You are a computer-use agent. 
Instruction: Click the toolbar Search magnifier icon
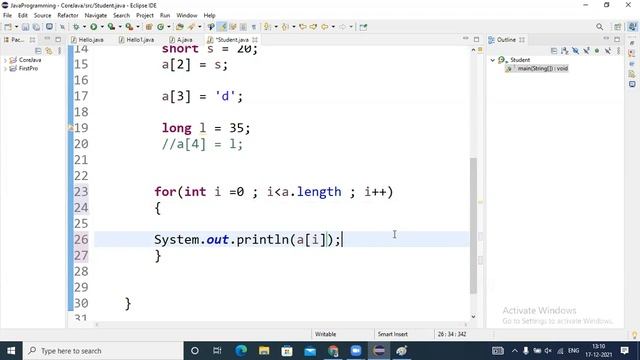click(x=599, y=27)
